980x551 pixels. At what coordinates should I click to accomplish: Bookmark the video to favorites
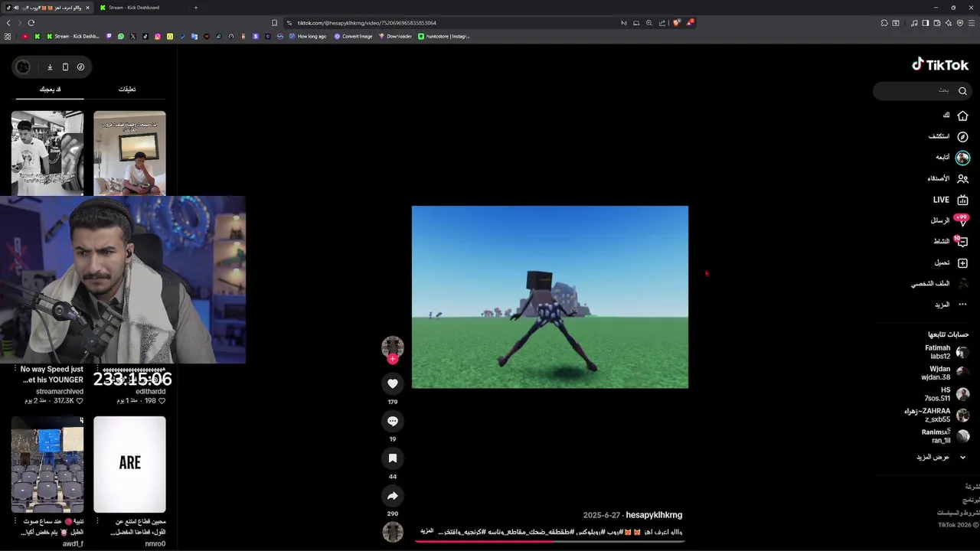[393, 458]
